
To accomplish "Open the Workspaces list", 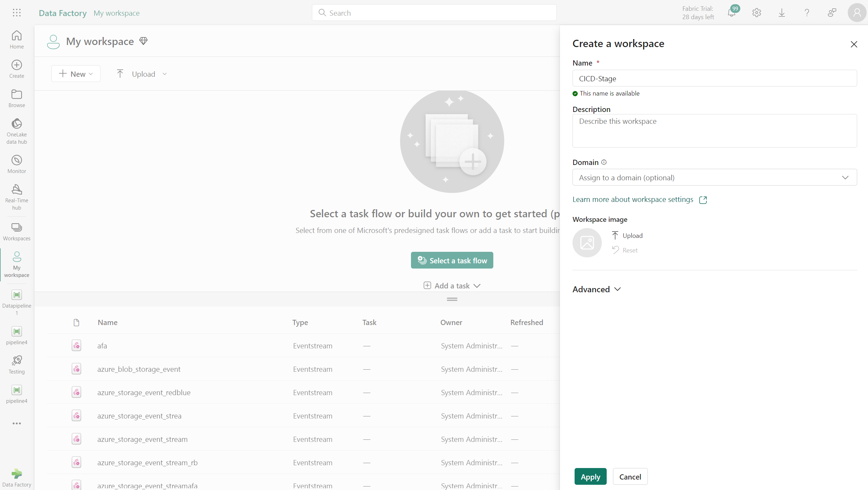I will pos(17,232).
